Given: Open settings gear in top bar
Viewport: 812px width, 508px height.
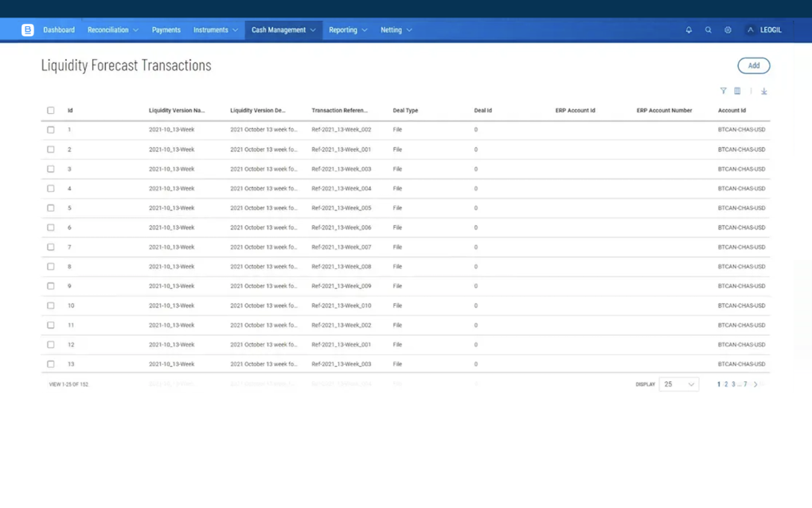Looking at the screenshot, I should point(728,30).
